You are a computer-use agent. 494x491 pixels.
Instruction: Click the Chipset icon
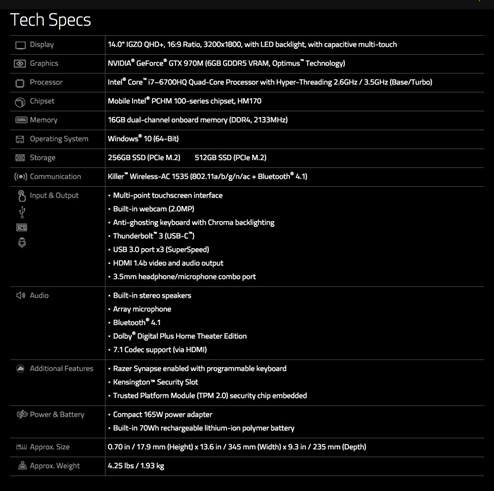[x=20, y=102]
